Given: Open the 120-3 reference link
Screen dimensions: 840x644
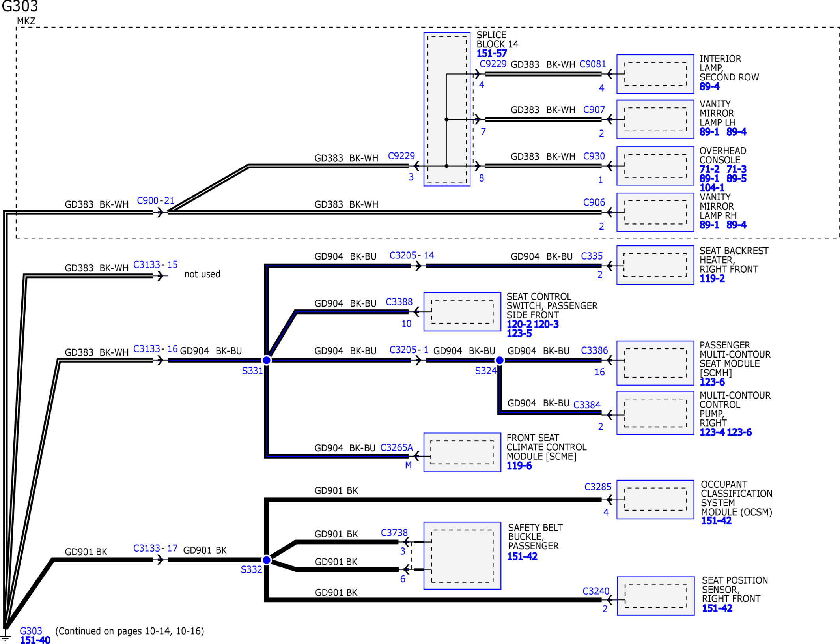Looking at the screenshot, I should pos(546,324).
